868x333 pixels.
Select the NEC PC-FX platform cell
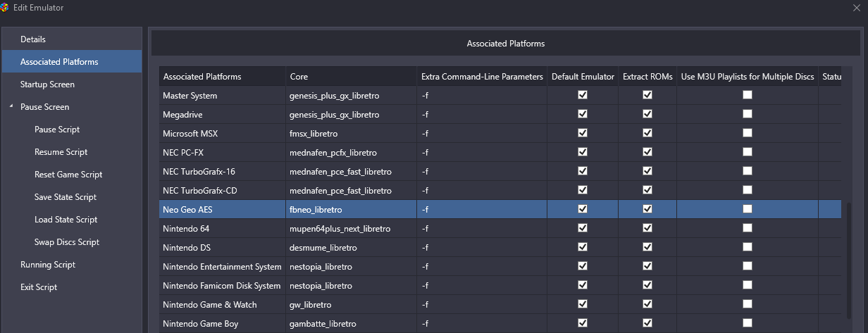[x=222, y=153]
